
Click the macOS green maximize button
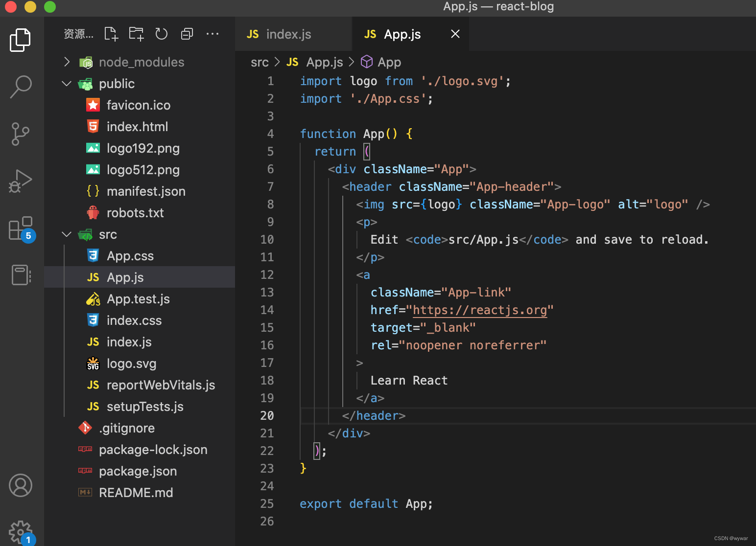tap(50, 6)
